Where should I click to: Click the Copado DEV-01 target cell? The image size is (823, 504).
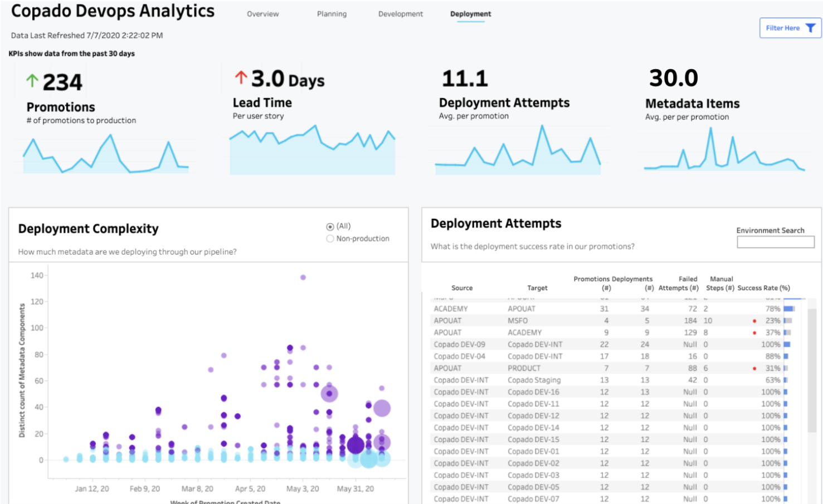click(x=533, y=452)
